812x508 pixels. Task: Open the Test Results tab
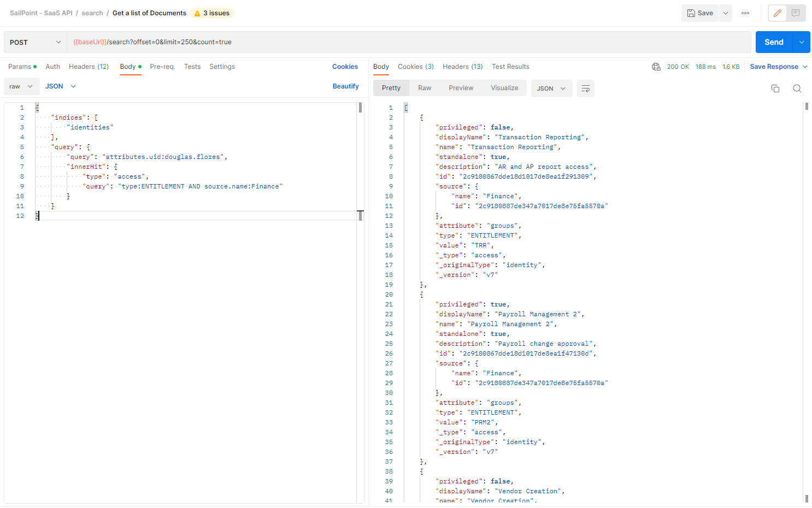tap(510, 66)
